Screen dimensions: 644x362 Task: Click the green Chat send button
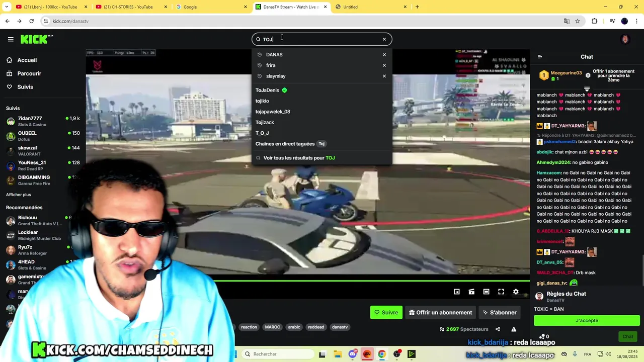[x=628, y=336]
